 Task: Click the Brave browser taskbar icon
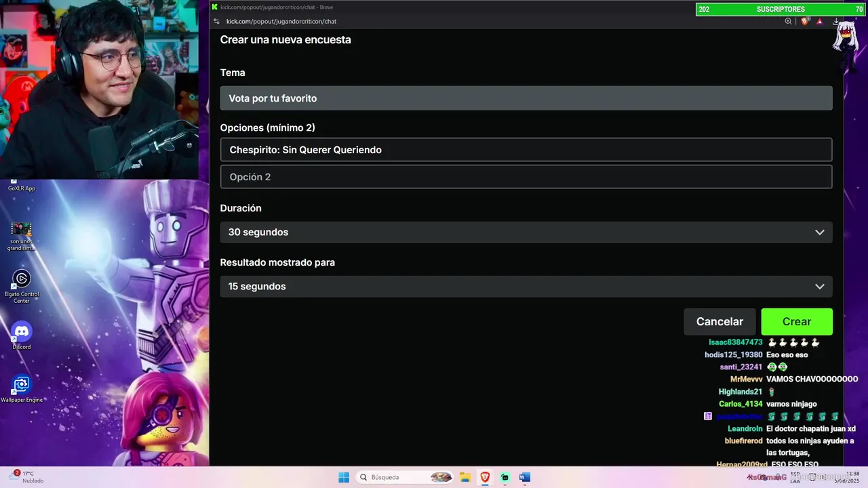coord(485,477)
